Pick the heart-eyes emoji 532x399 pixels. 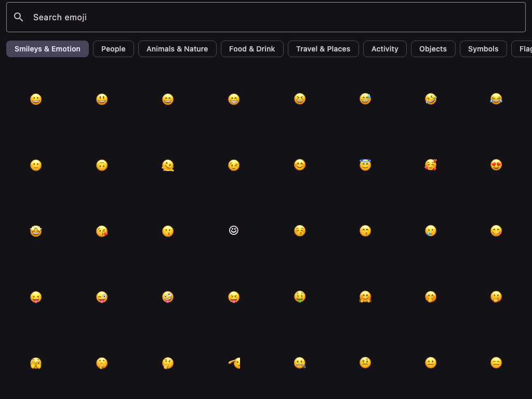497,165
